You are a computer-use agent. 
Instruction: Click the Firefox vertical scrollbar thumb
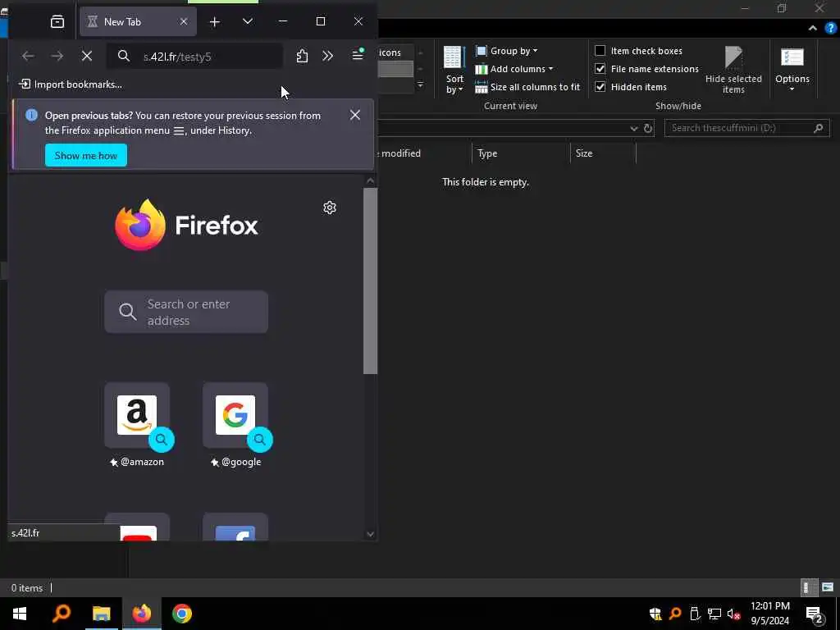370,281
